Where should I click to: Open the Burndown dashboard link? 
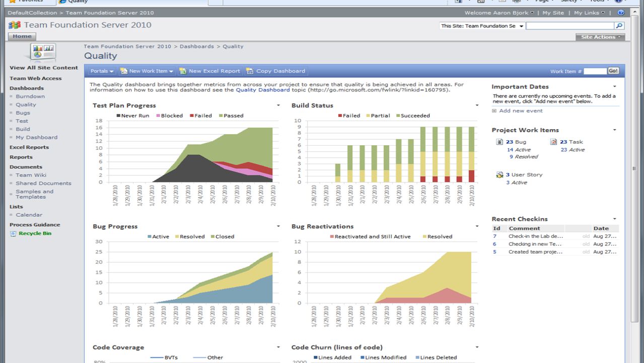[30, 96]
